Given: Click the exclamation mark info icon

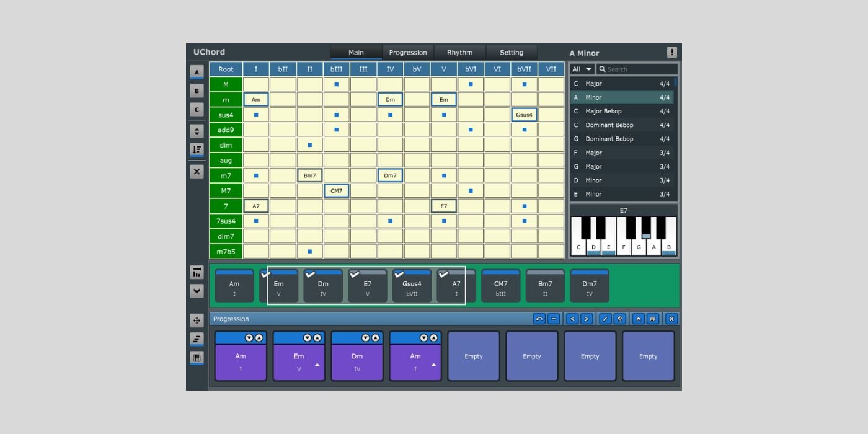Looking at the screenshot, I should pos(671,52).
